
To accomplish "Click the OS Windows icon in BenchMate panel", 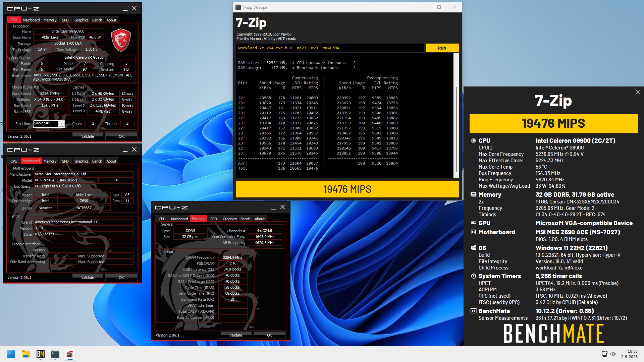I will [x=473, y=248].
